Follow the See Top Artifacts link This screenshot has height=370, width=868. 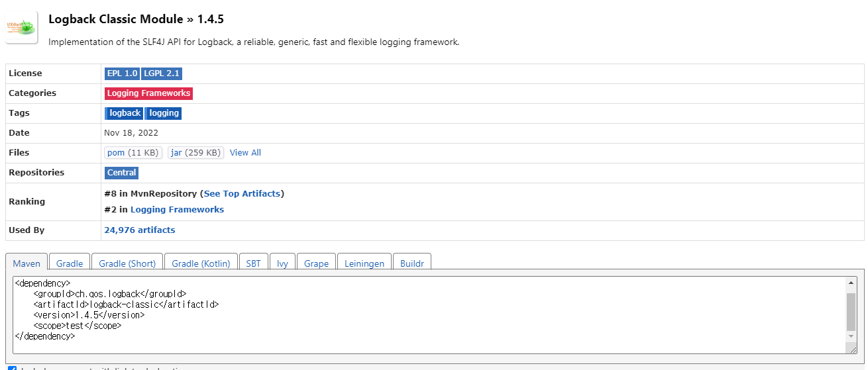[242, 194]
